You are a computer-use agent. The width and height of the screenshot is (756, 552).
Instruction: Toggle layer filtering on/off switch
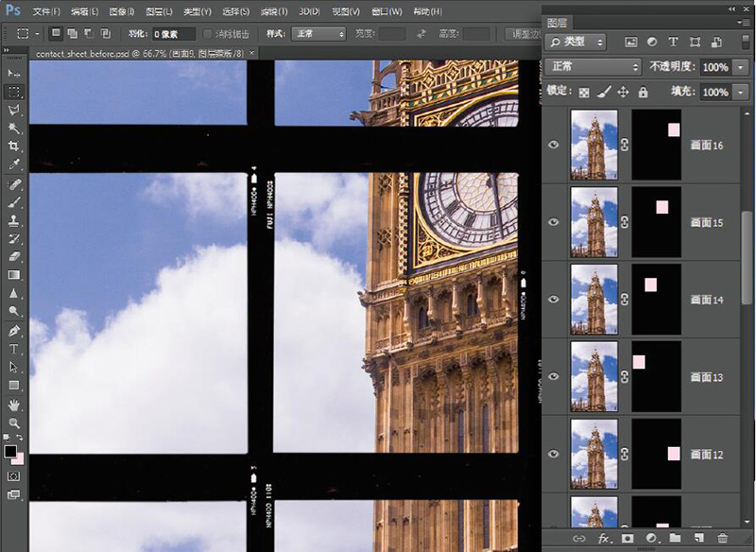point(746,42)
